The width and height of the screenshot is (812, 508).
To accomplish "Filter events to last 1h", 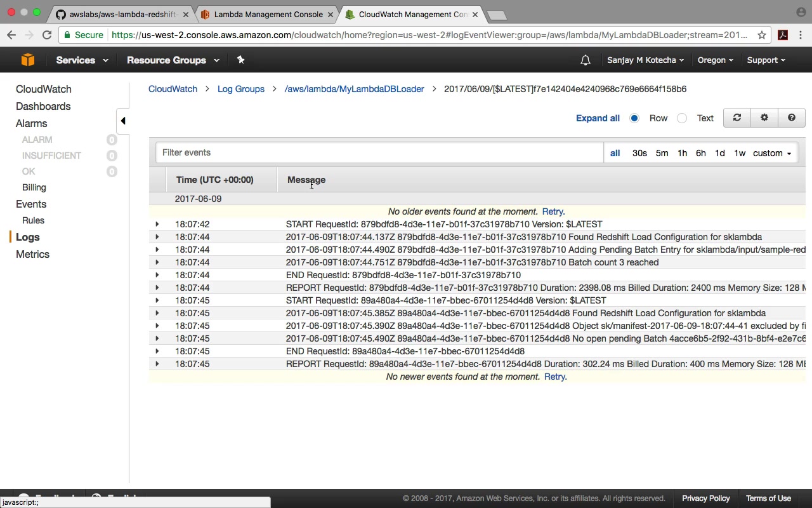I will [682, 153].
